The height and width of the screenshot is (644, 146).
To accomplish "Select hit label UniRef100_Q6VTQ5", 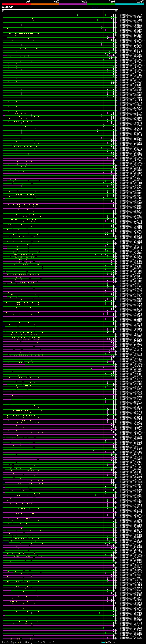I will pos(131,27).
